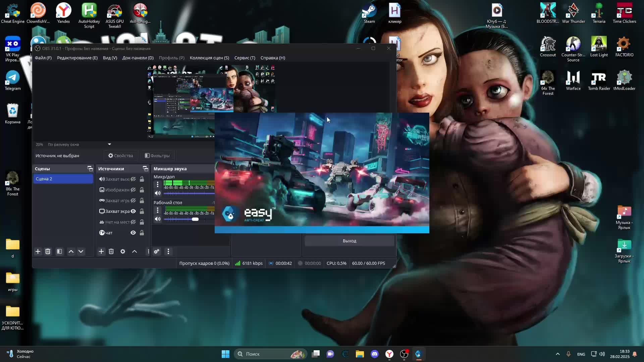Viewport: 644px width, 362px height.
Task: Open the Файл (F) menu
Action: 43,58
